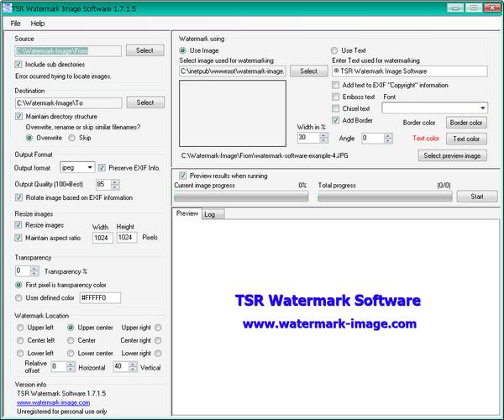Viewport: 504px width, 420px height.
Task: Toggle Maintain aspect ratio checkbox
Action: [x=18, y=238]
